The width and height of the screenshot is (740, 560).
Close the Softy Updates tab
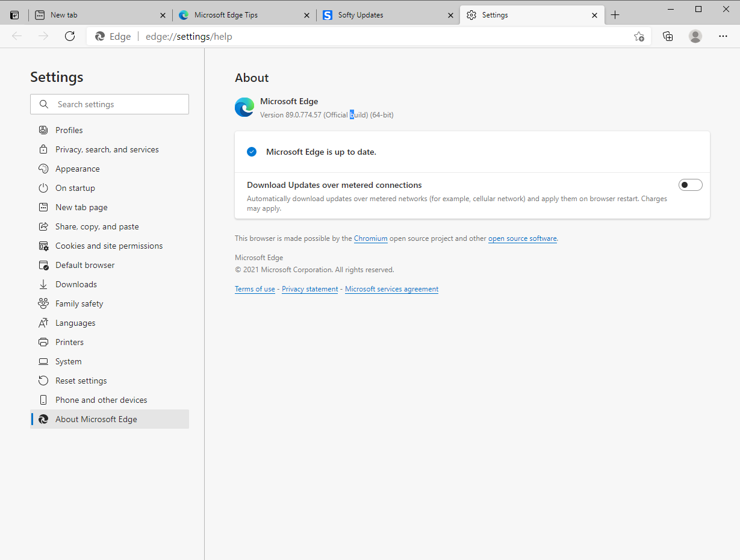pyautogui.click(x=450, y=15)
